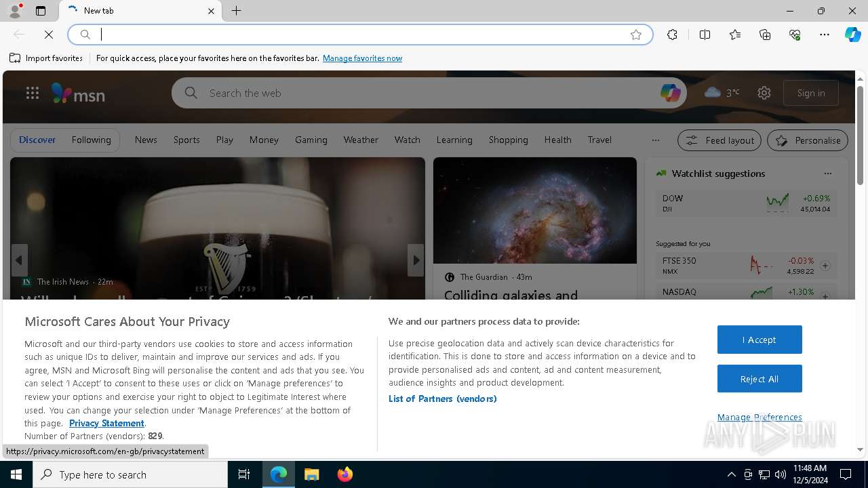Open the Edge profile avatar icon
This screenshot has height=488, width=868.
point(15,11)
